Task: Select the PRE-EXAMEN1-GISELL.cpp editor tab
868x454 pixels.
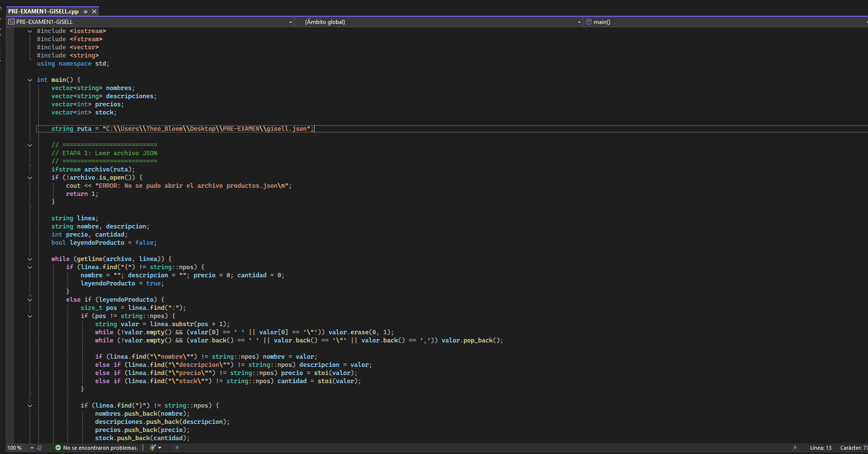Action: [43, 11]
